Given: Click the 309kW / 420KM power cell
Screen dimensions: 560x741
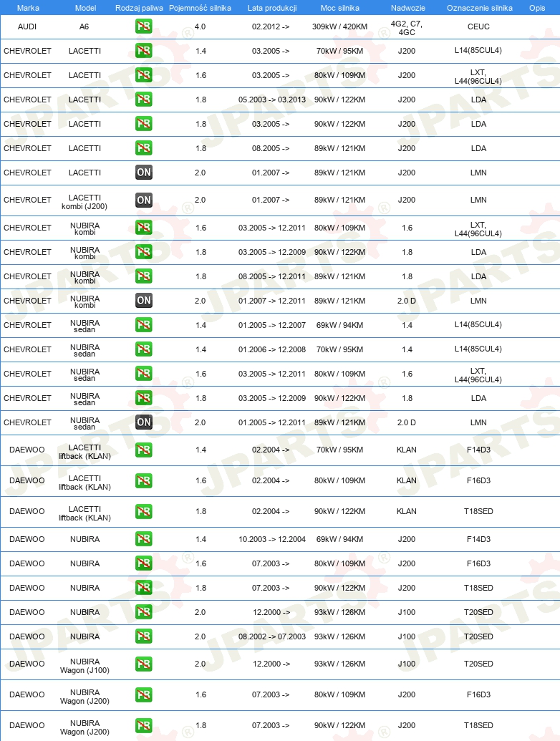Looking at the screenshot, I should tap(339, 26).
